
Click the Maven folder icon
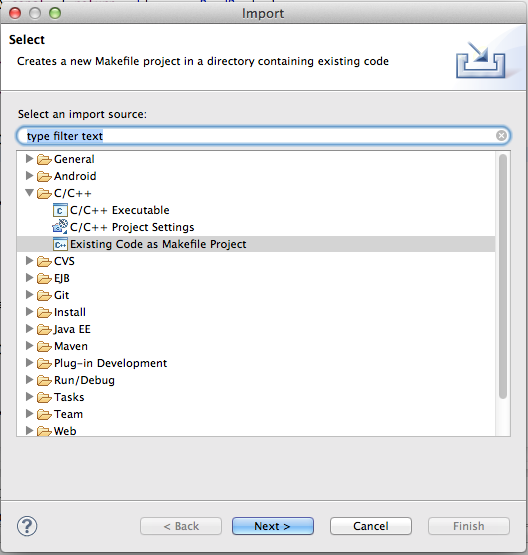[x=44, y=346]
